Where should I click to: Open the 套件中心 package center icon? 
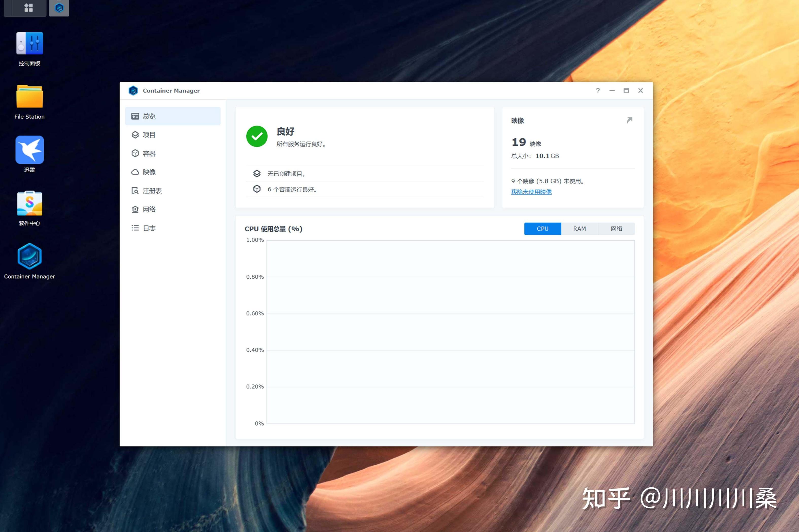tap(29, 203)
